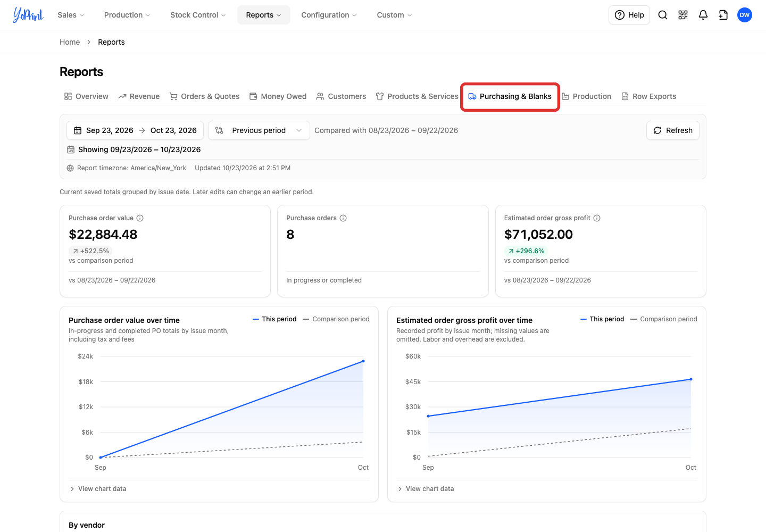
Task: Click the Purchasing & Blanks truck icon
Action: click(x=472, y=96)
